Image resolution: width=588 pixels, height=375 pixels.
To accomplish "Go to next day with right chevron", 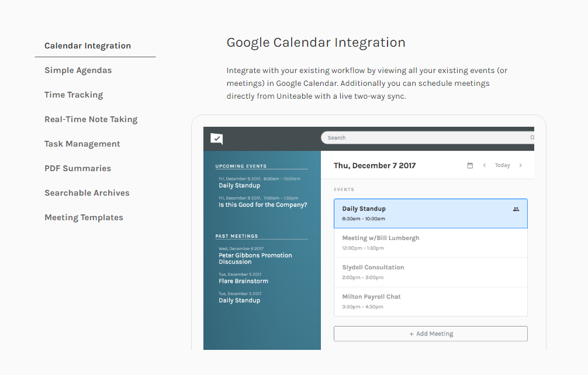I will (x=521, y=165).
